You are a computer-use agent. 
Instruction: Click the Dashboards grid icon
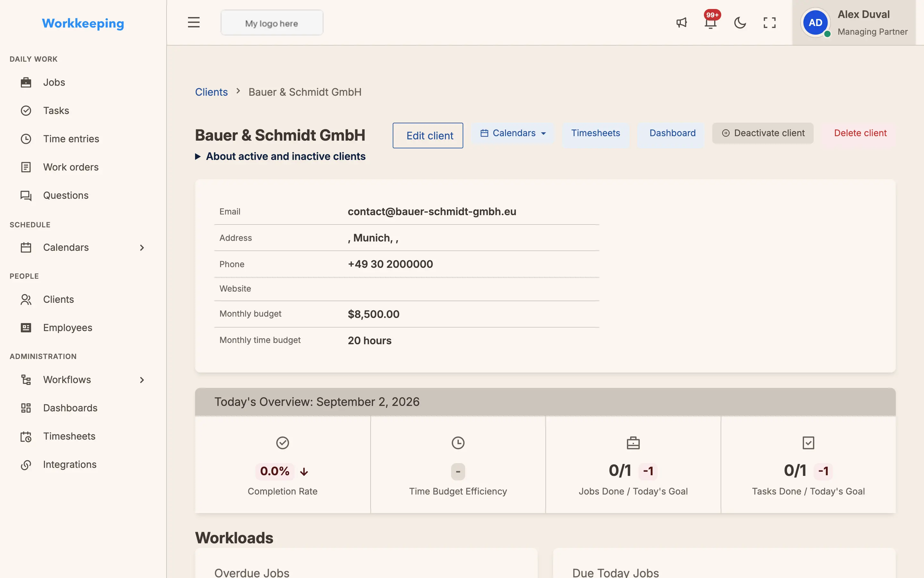tap(26, 408)
